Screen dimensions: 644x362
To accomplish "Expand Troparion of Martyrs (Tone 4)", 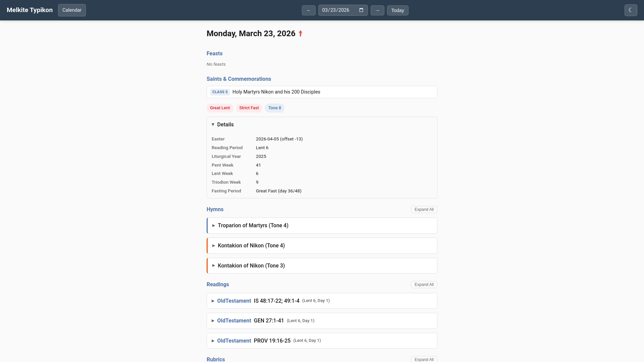I will pos(322,226).
